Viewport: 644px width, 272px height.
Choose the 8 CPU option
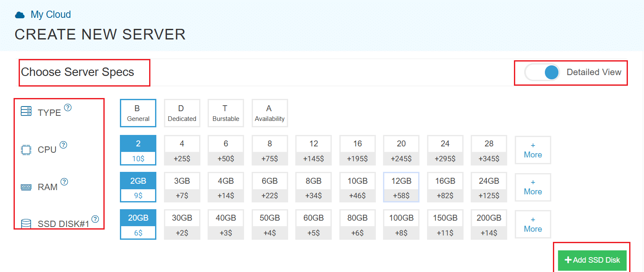[270, 150]
